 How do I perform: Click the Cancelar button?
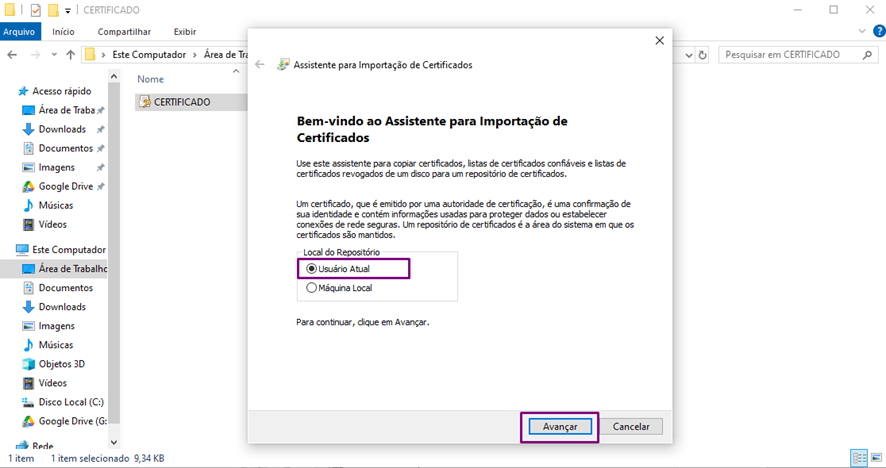pos(631,427)
